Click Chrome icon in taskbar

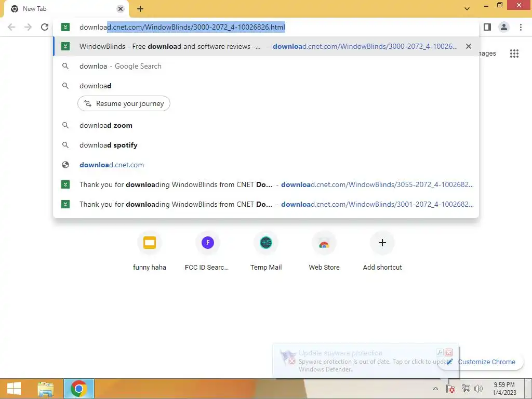pos(79,389)
